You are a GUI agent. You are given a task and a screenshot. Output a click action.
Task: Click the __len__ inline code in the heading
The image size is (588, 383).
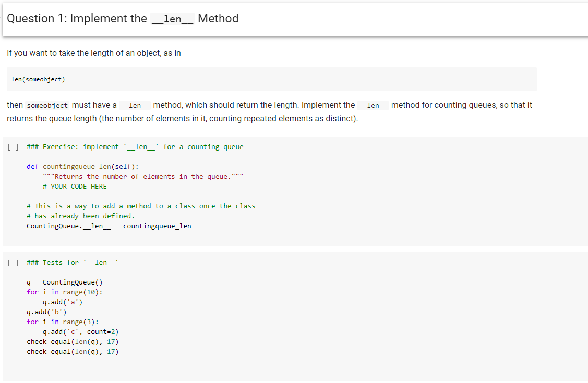tap(173, 19)
